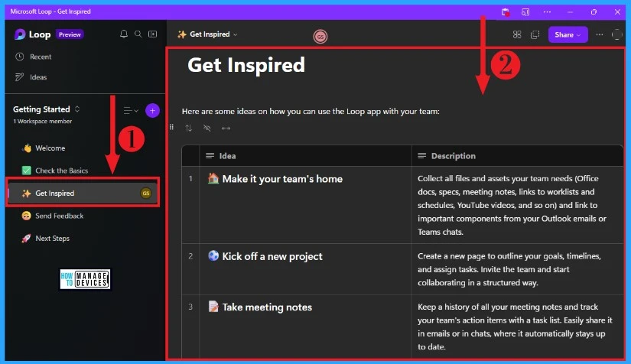Click the Make it your team's home cell
Screen dimensions: 631x364
click(305, 205)
